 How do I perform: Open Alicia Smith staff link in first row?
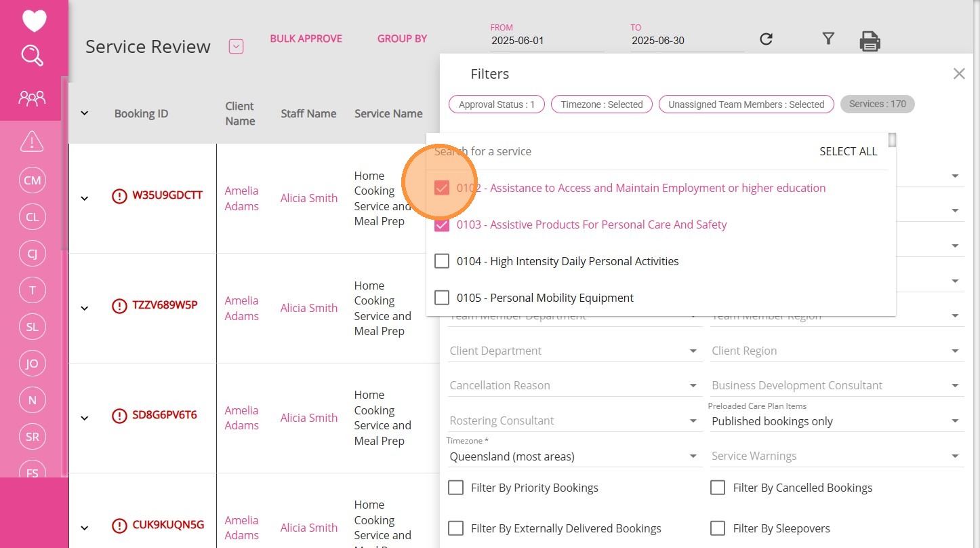[309, 198]
